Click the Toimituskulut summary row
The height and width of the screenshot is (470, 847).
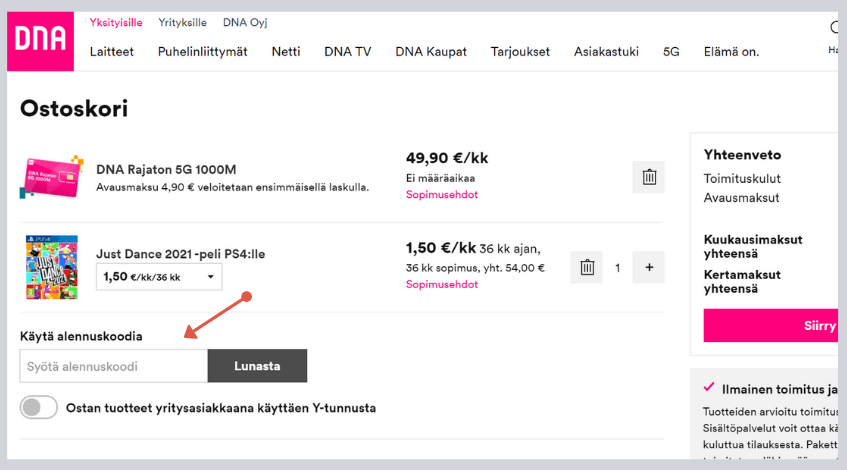pos(742,179)
